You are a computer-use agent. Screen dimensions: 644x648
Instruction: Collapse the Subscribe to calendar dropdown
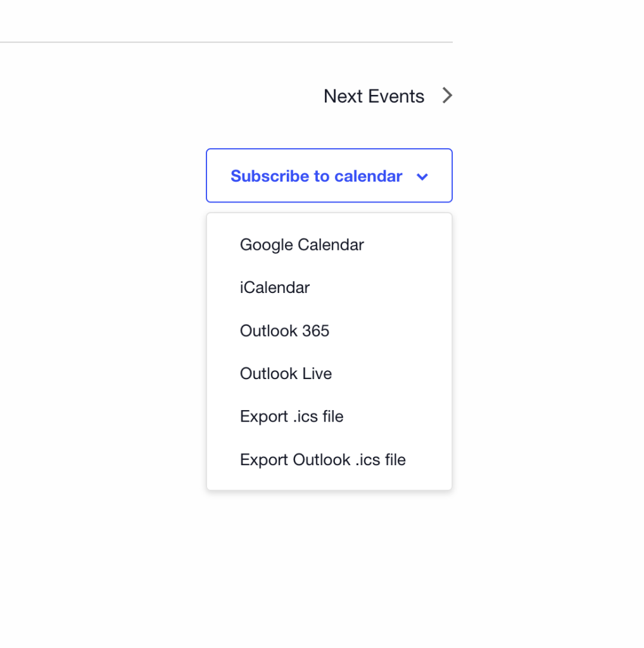point(329,176)
